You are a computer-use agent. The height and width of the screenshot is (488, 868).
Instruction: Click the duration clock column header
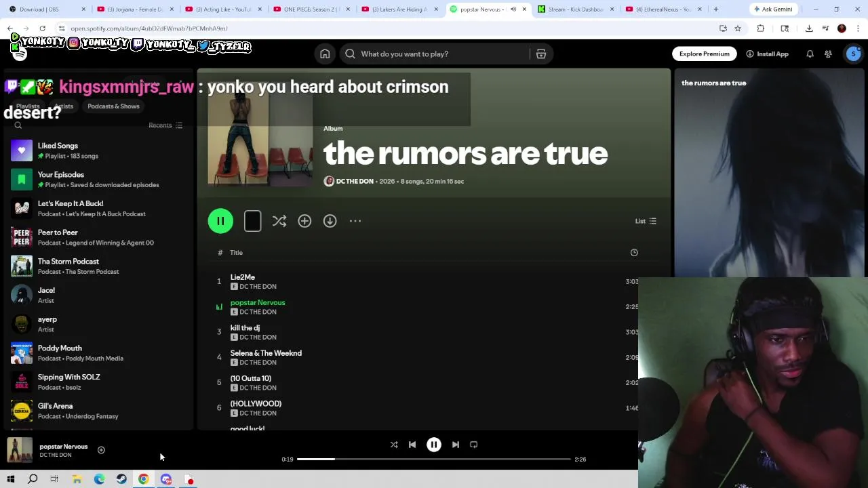634,252
